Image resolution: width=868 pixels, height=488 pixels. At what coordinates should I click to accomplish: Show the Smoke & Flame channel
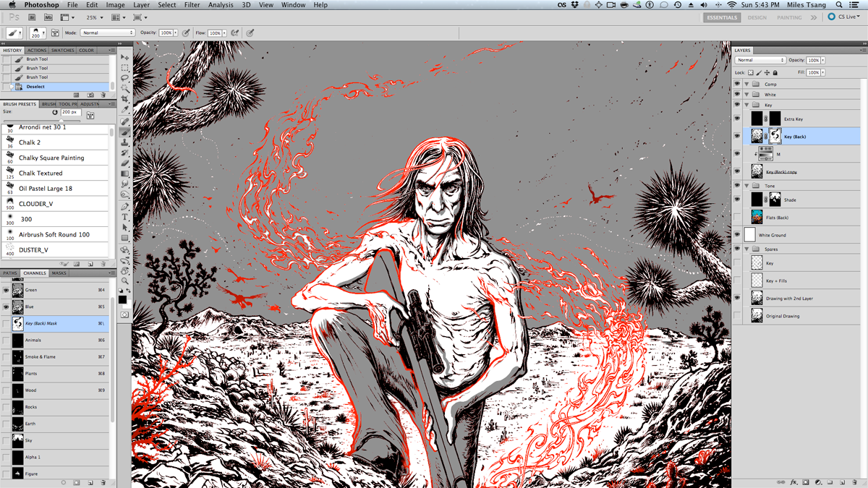(x=6, y=356)
